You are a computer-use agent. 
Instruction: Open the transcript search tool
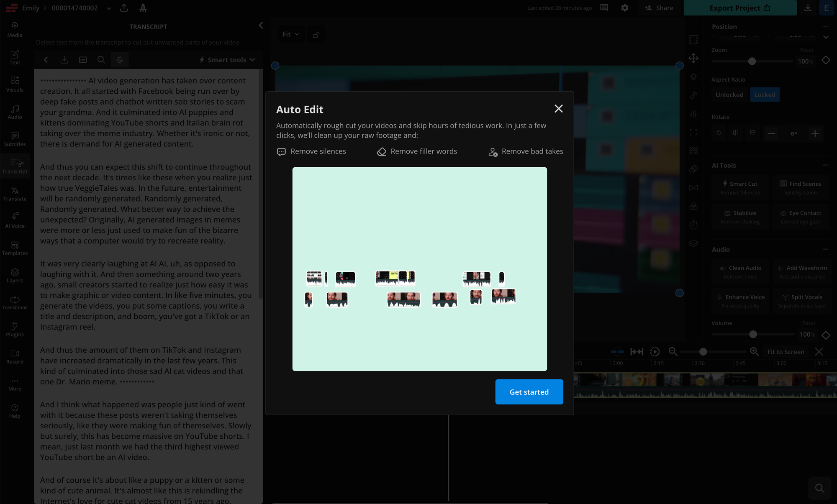pyautogui.click(x=101, y=60)
